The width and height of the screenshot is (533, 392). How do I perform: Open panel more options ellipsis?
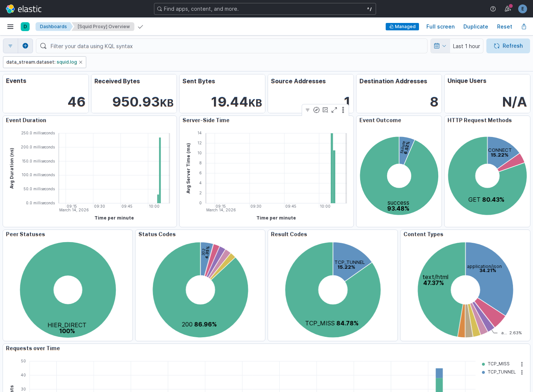tap(343, 110)
